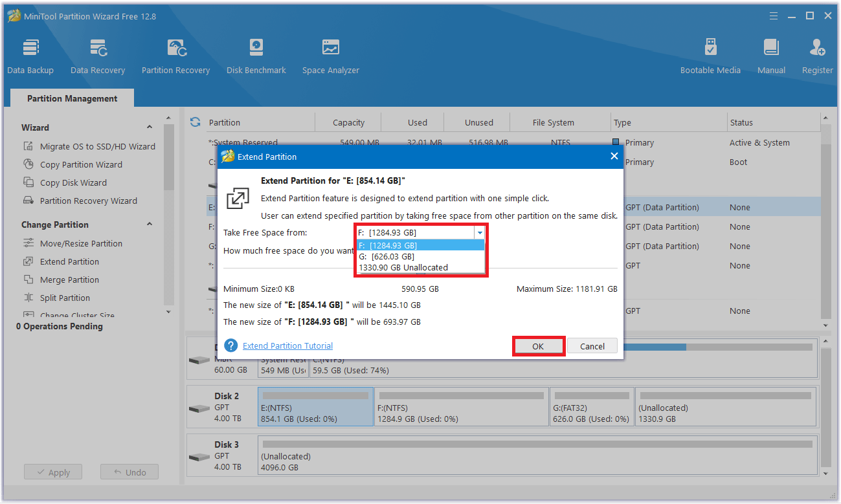Sort by the Unused column header
The image size is (841, 504).
(x=478, y=122)
